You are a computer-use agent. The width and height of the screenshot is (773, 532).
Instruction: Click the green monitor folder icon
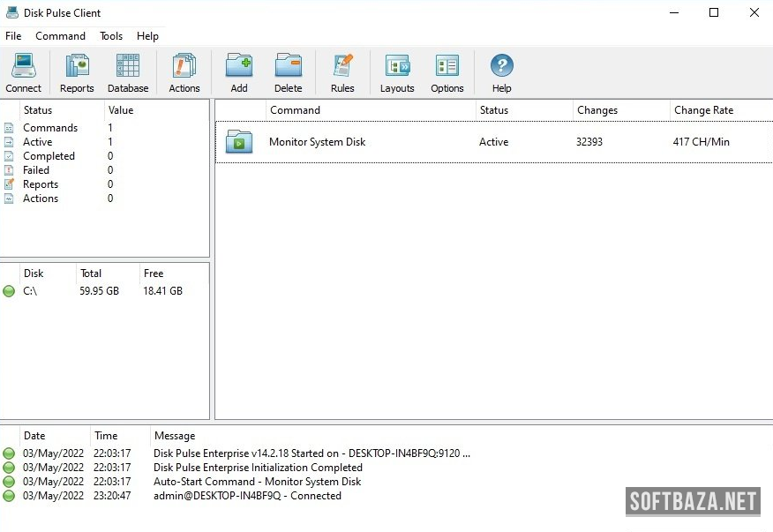click(x=239, y=142)
